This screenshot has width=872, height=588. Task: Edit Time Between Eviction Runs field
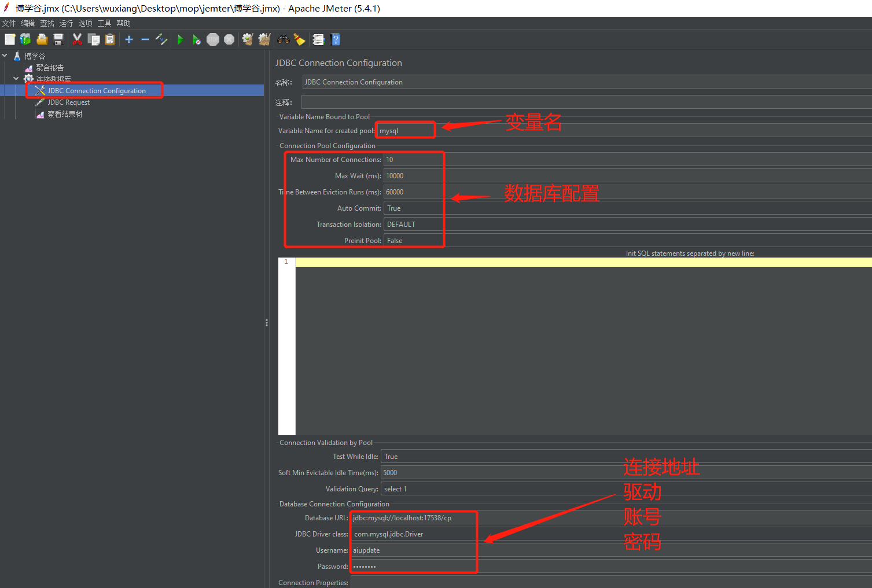point(628,192)
